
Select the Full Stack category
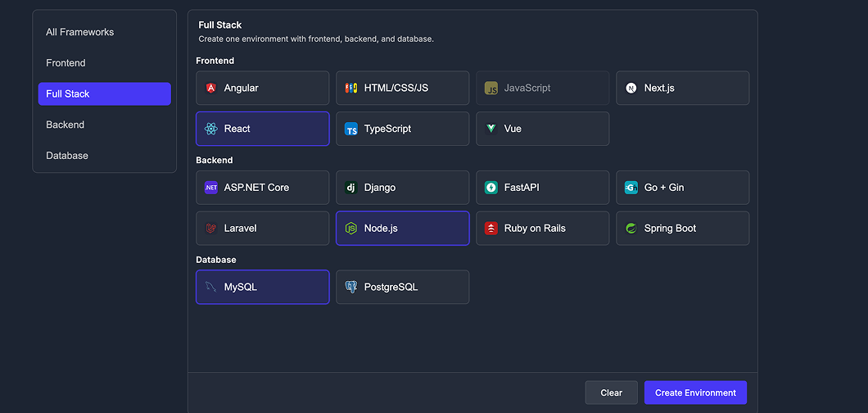click(105, 94)
